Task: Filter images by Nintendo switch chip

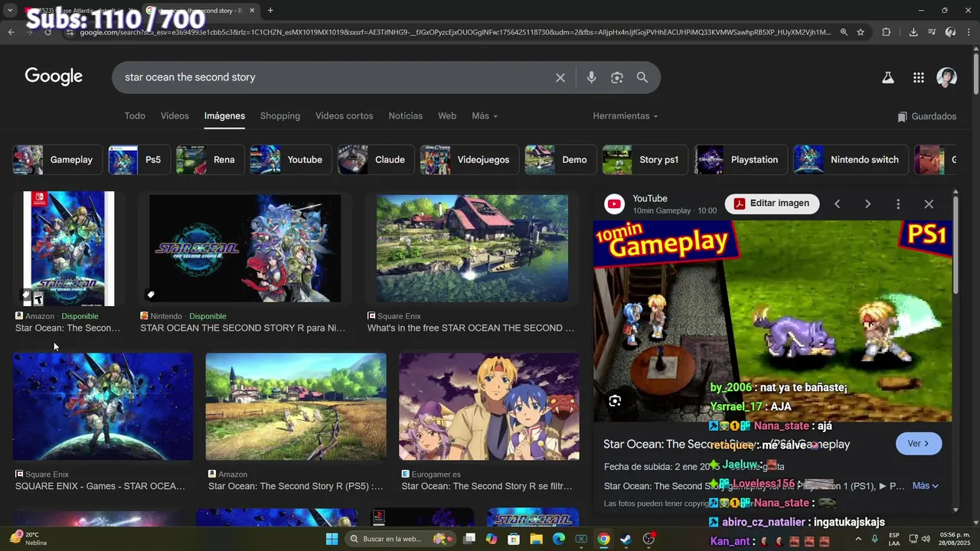Action: (851, 160)
